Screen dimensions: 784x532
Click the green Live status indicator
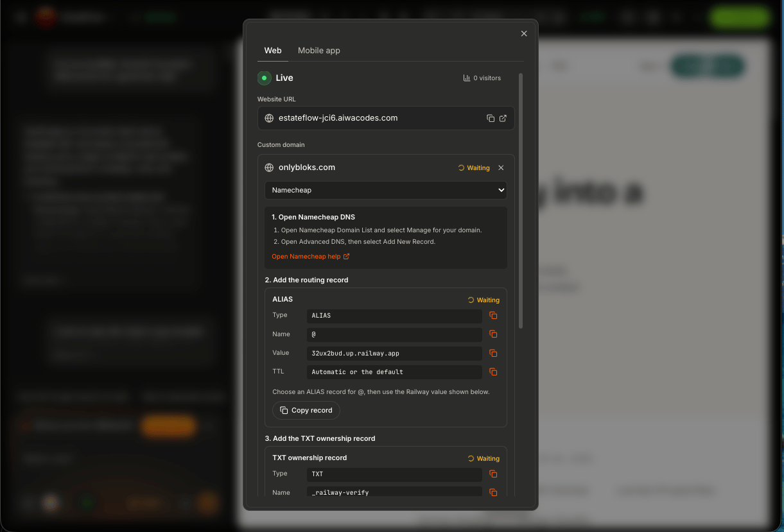point(264,78)
